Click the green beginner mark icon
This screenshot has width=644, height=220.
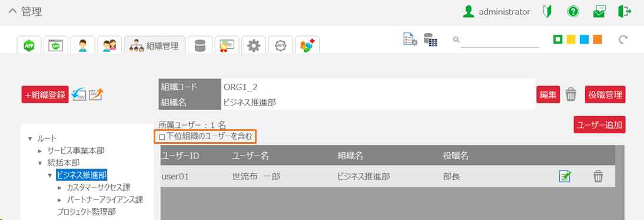click(547, 12)
